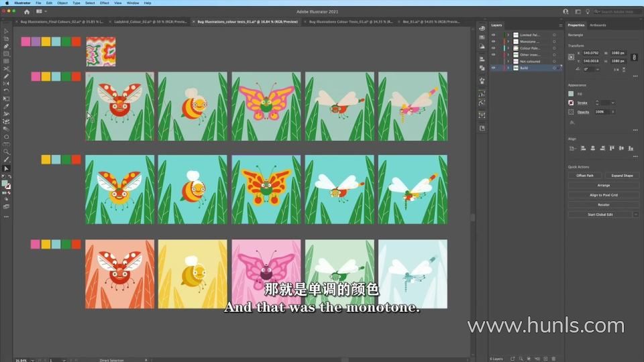Toggle visibility of Other insec... layer
Screen dimensions: 644x362
point(493,54)
